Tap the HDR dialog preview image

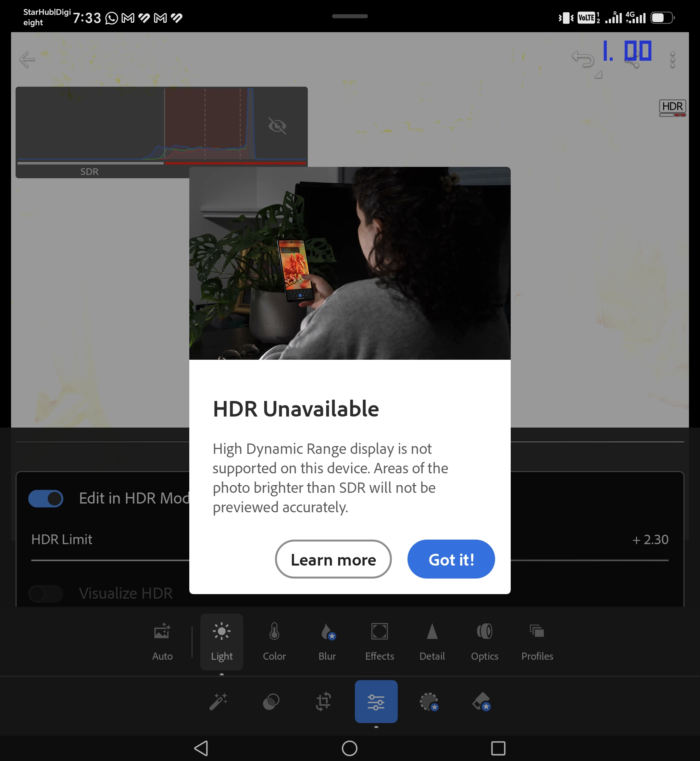click(350, 263)
